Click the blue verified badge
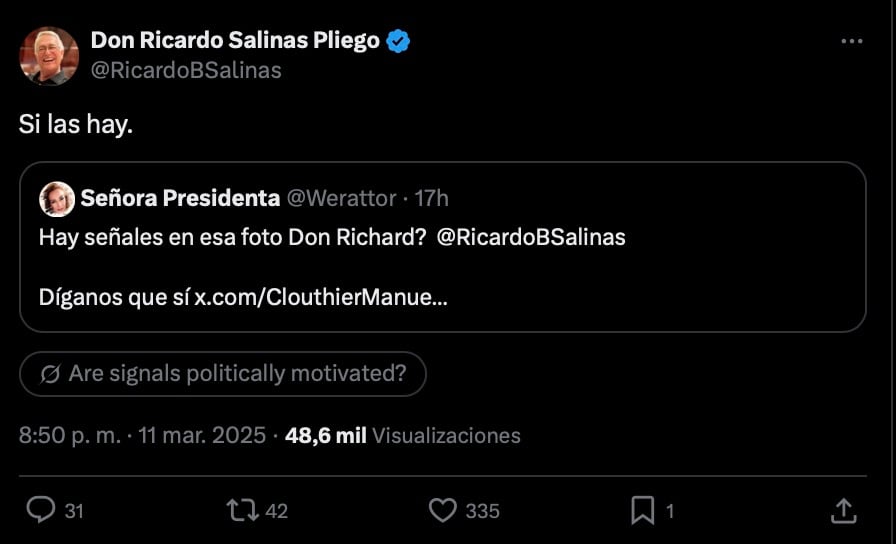 click(399, 41)
